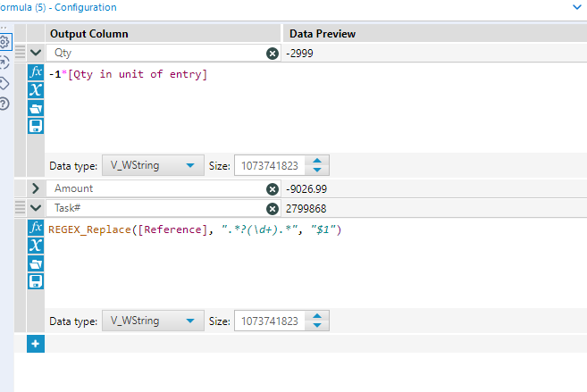Grab the Qty row reorder handle
Viewport: 587px width, 392px height.
[x=21, y=53]
